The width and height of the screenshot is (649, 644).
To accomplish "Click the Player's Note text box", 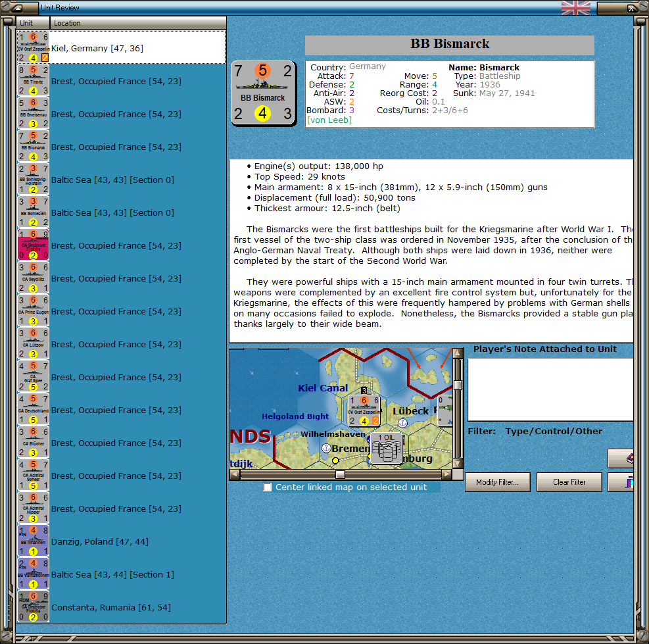I will pyautogui.click(x=550, y=389).
